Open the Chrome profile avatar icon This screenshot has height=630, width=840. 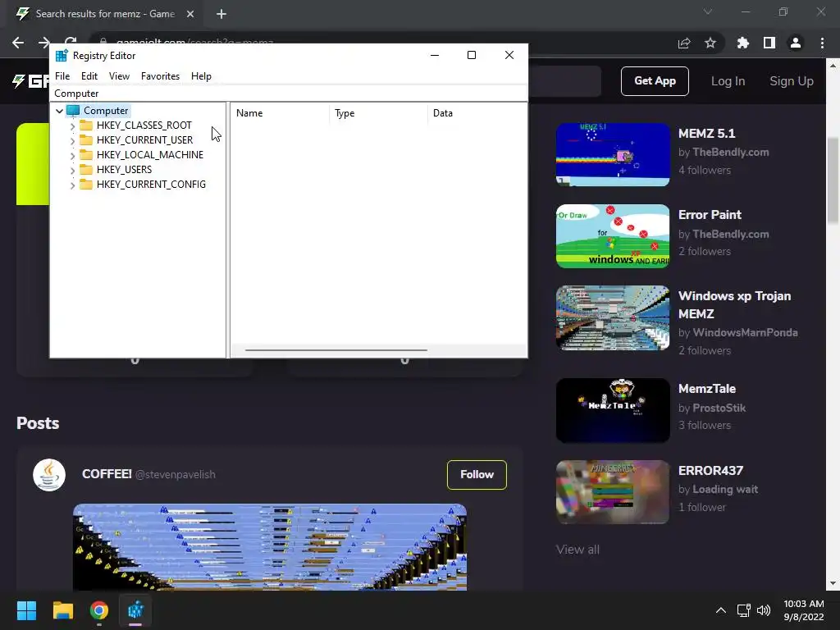[x=796, y=43]
